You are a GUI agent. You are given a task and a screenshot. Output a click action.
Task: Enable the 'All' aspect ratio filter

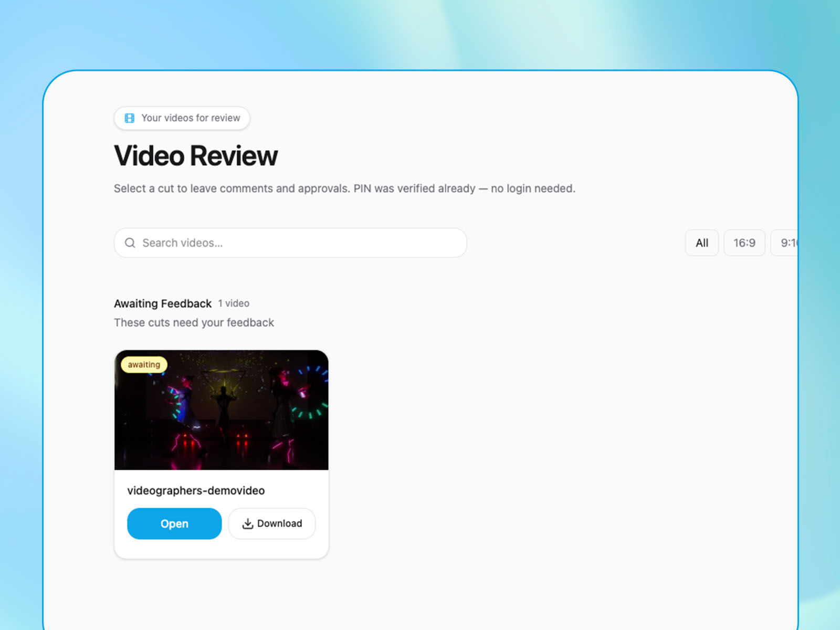pyautogui.click(x=701, y=243)
